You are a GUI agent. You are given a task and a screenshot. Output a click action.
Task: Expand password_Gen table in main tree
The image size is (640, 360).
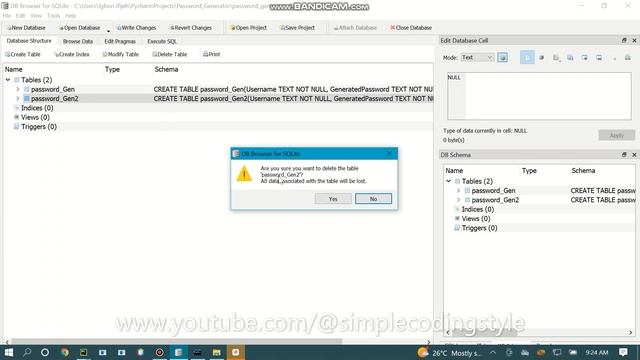[18, 89]
